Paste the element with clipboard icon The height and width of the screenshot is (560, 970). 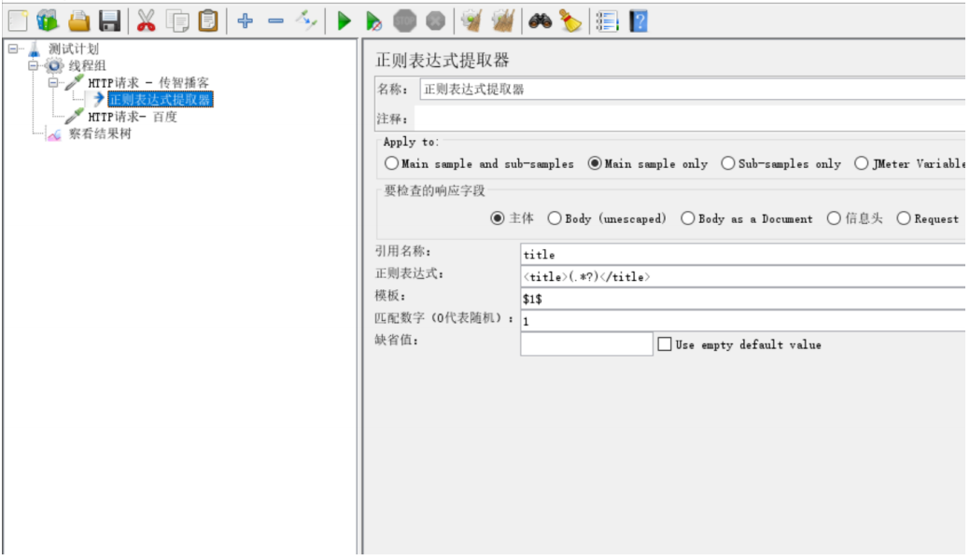tap(208, 21)
